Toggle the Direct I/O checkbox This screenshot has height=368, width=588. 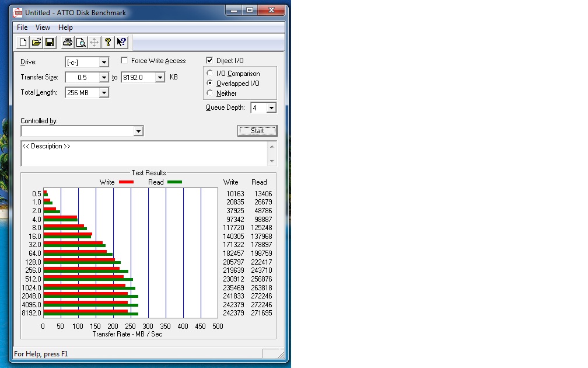click(x=209, y=61)
